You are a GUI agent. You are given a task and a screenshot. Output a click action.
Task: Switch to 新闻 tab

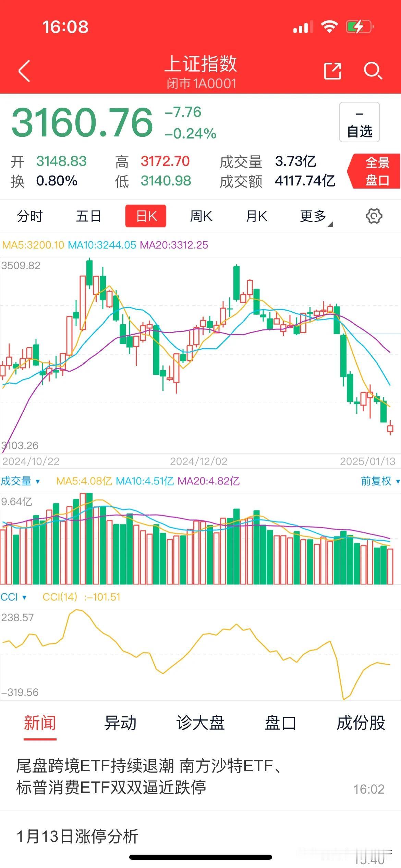pos(40,723)
